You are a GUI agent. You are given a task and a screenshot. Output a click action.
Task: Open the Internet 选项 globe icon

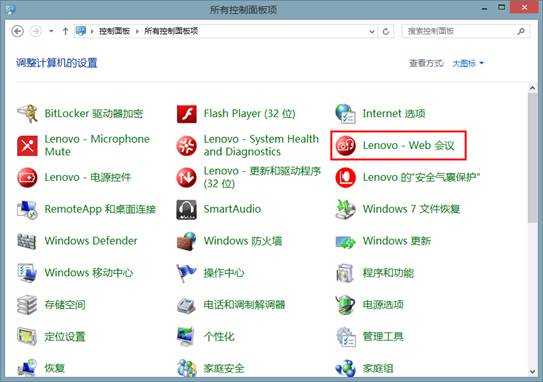pos(345,114)
